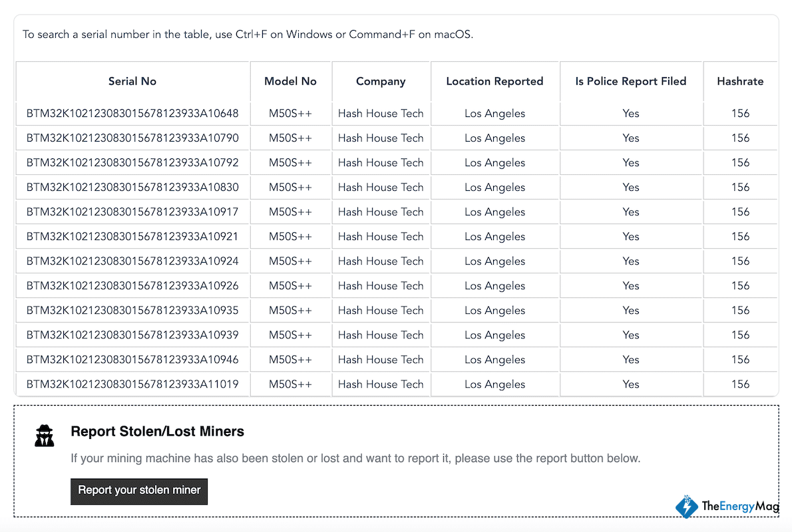792x532 pixels.
Task: Select the Hashrate column header
Action: 740,81
